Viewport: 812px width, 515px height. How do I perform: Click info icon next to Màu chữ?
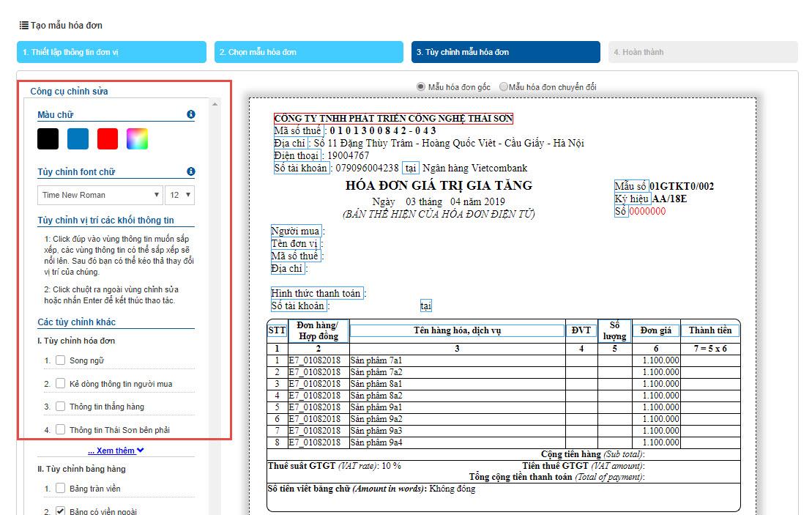[x=191, y=114]
